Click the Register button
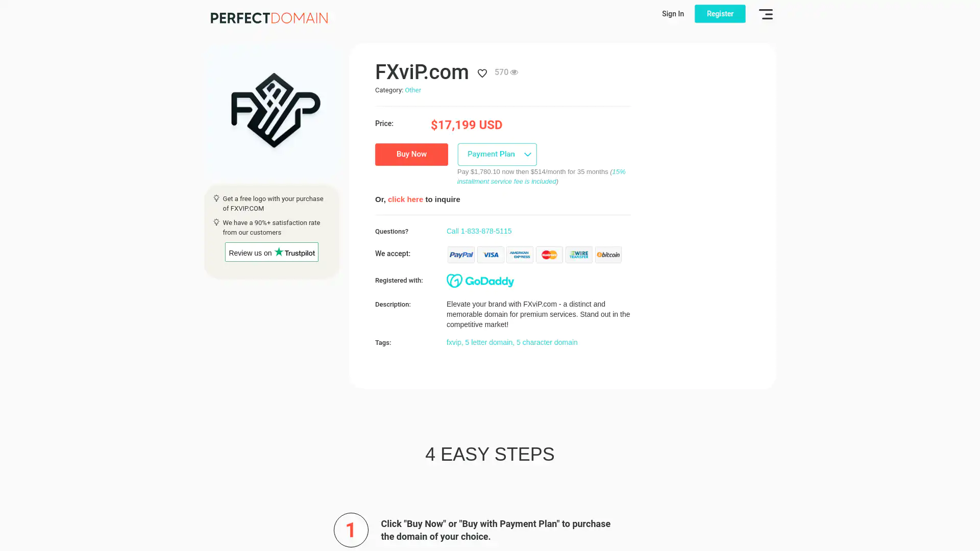Image resolution: width=980 pixels, height=551 pixels. click(720, 14)
